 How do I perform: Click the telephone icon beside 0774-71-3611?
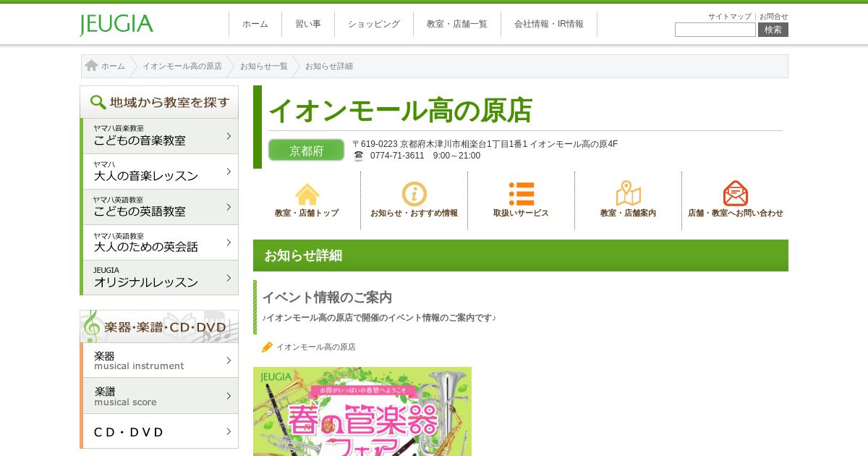tap(358, 156)
